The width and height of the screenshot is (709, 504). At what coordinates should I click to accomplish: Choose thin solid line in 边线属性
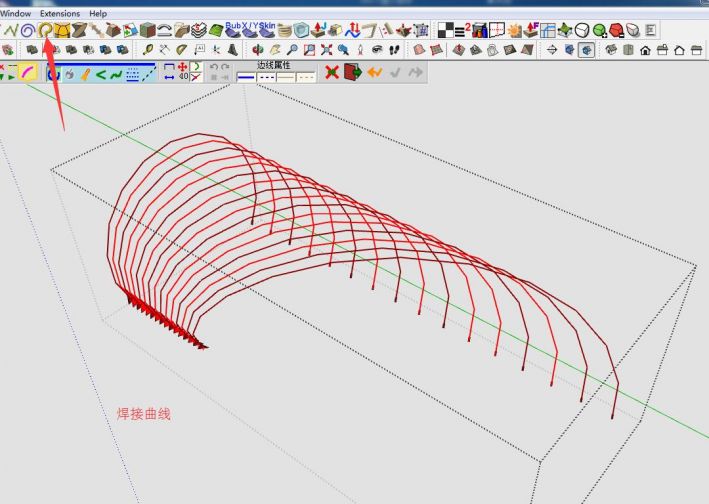286,77
